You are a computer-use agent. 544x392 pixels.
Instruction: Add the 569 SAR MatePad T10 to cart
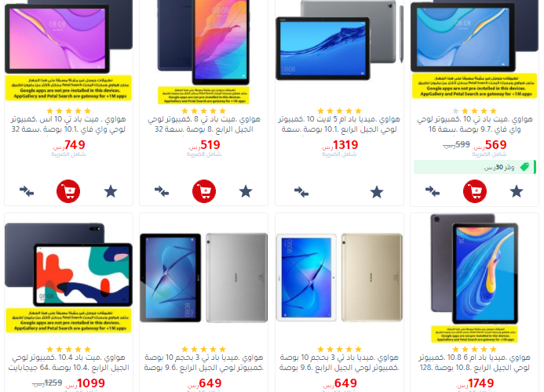475,191
